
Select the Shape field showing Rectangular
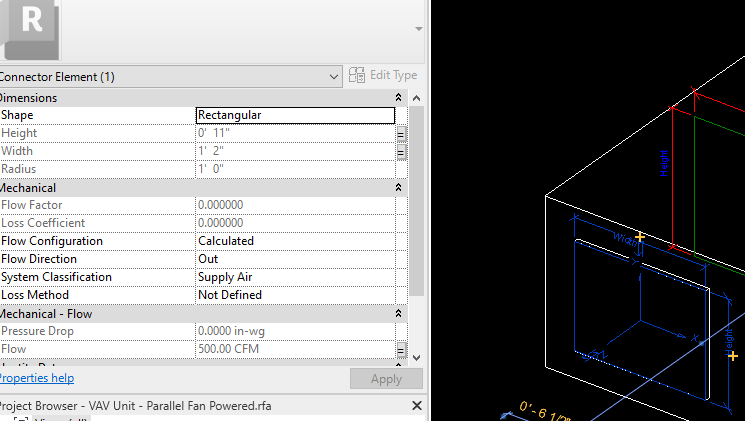295,115
